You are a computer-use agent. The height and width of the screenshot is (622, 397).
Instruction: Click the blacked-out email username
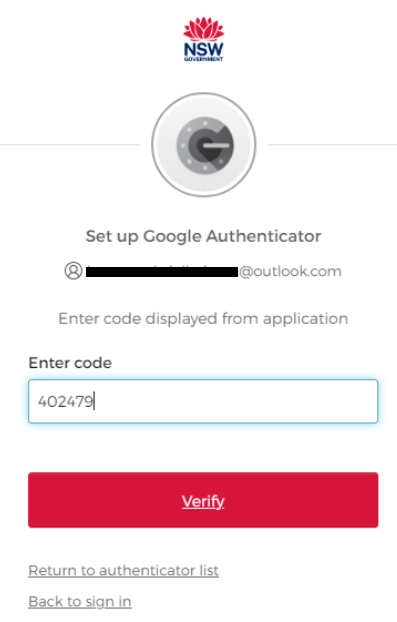point(162,272)
